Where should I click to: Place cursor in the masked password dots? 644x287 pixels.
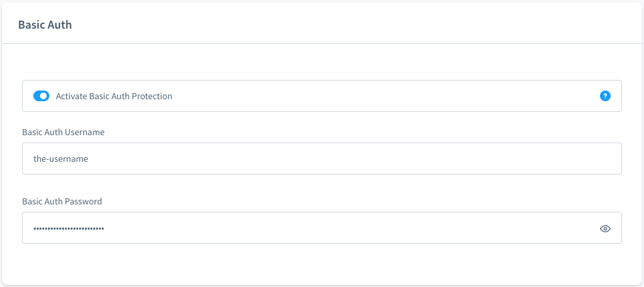(x=69, y=228)
